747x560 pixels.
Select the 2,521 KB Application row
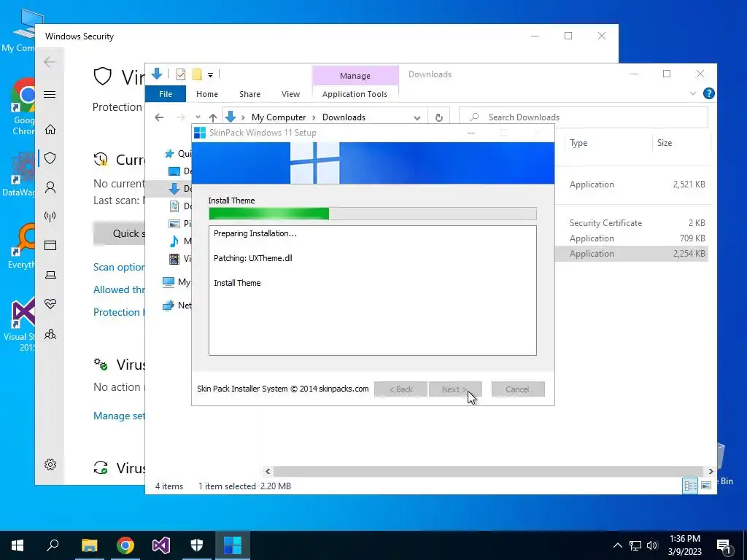(632, 184)
